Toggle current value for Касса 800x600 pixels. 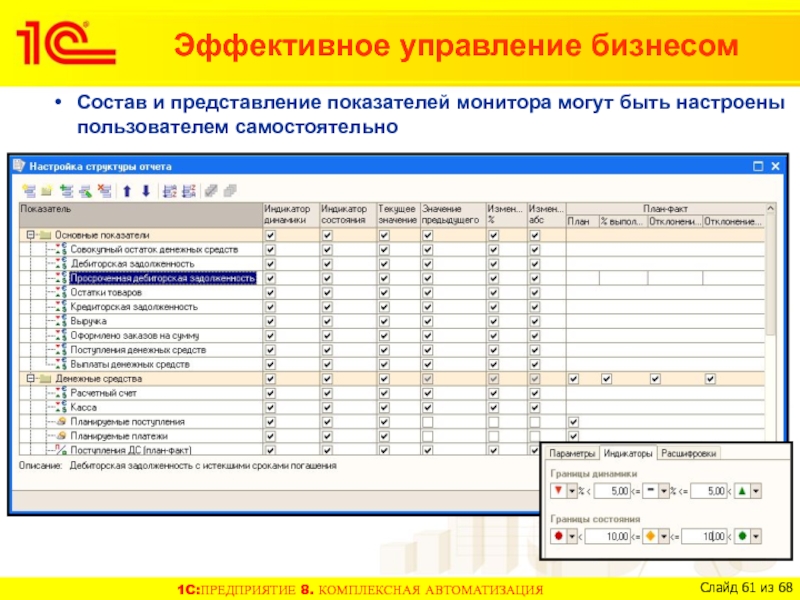[384, 408]
